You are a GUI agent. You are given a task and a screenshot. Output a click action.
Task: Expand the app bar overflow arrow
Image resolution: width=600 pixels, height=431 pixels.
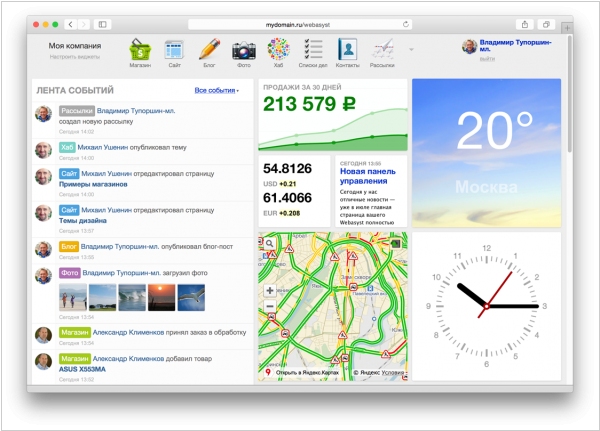[411, 49]
